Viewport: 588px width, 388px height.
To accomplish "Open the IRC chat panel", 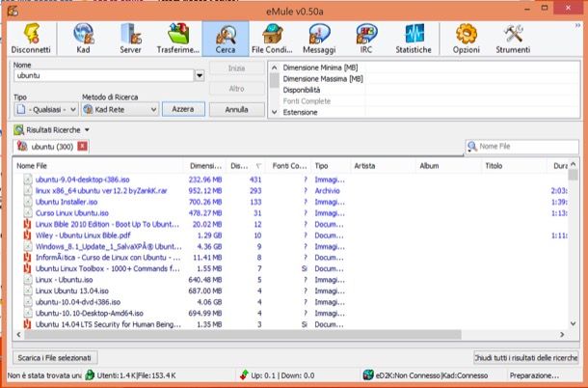I will point(366,39).
